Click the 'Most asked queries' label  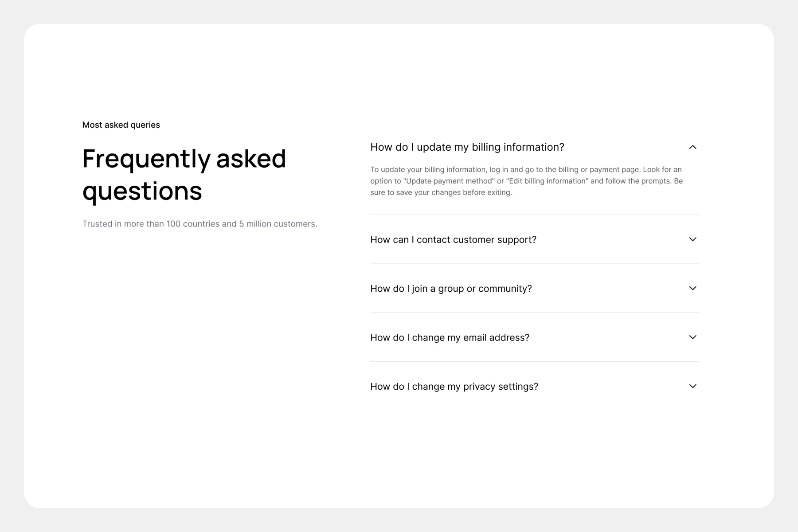[121, 125]
